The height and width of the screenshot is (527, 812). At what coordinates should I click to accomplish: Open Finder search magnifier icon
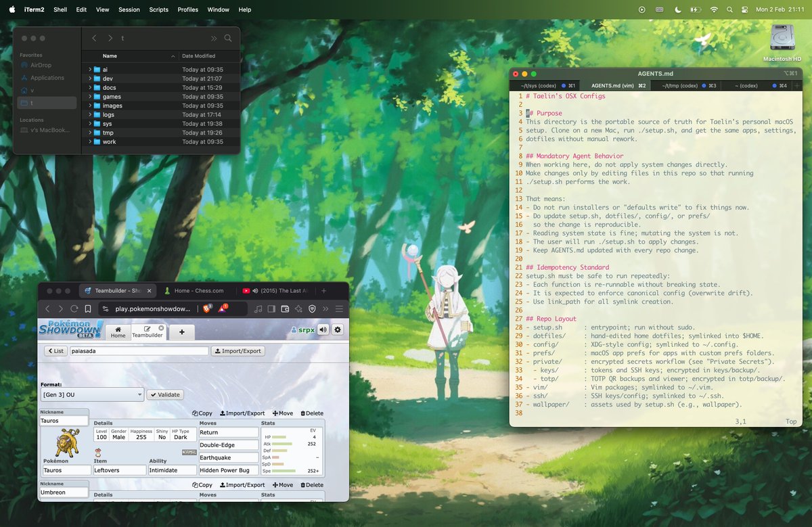click(228, 39)
